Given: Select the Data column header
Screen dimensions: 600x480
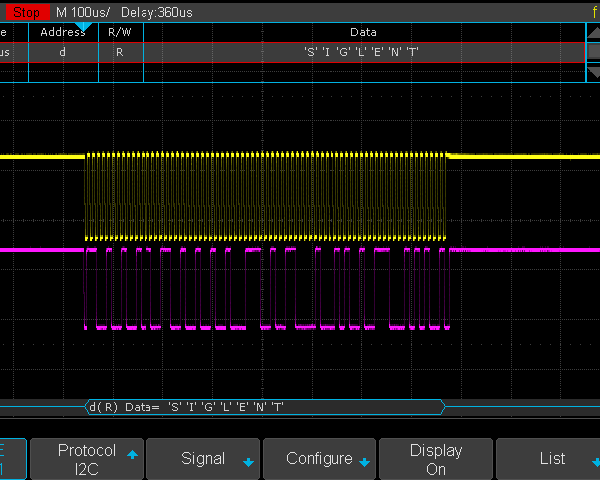Looking at the screenshot, I should pos(363,32).
